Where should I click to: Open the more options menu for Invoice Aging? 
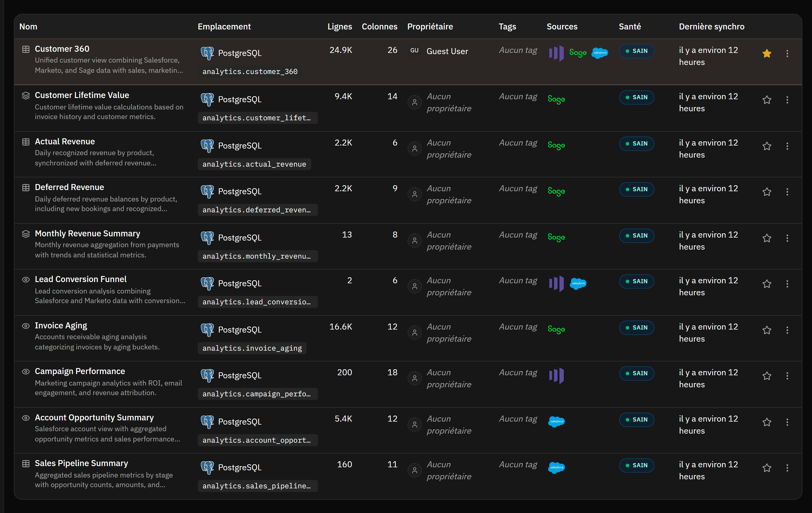click(787, 330)
